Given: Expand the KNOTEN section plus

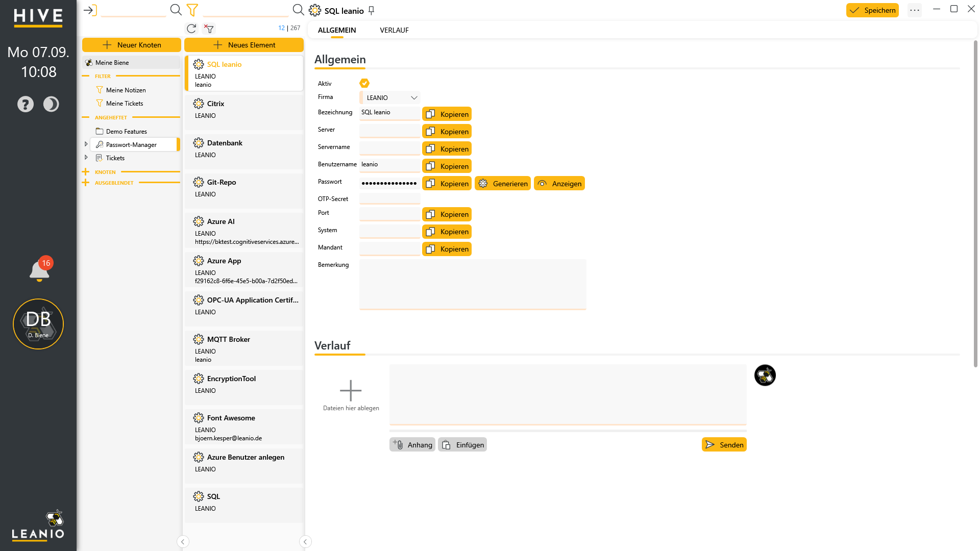Looking at the screenshot, I should 86,172.
